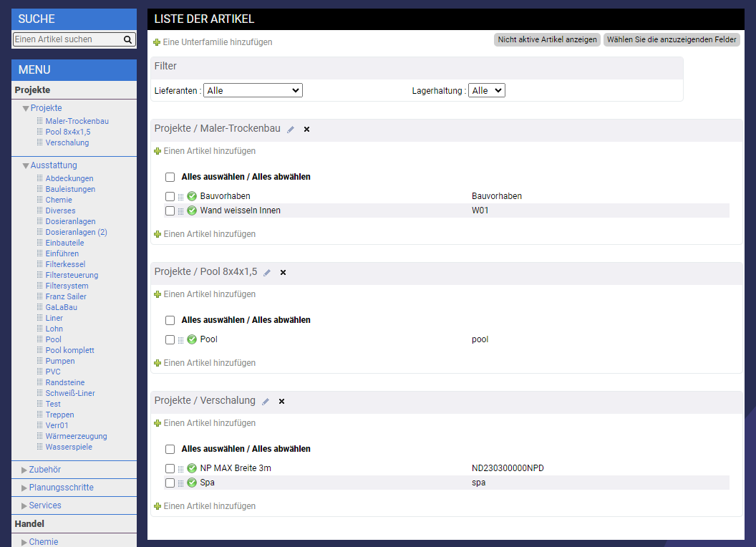Edit Maler-Trockenbau family with pencil icon
This screenshot has width=756, height=547.
291,130
